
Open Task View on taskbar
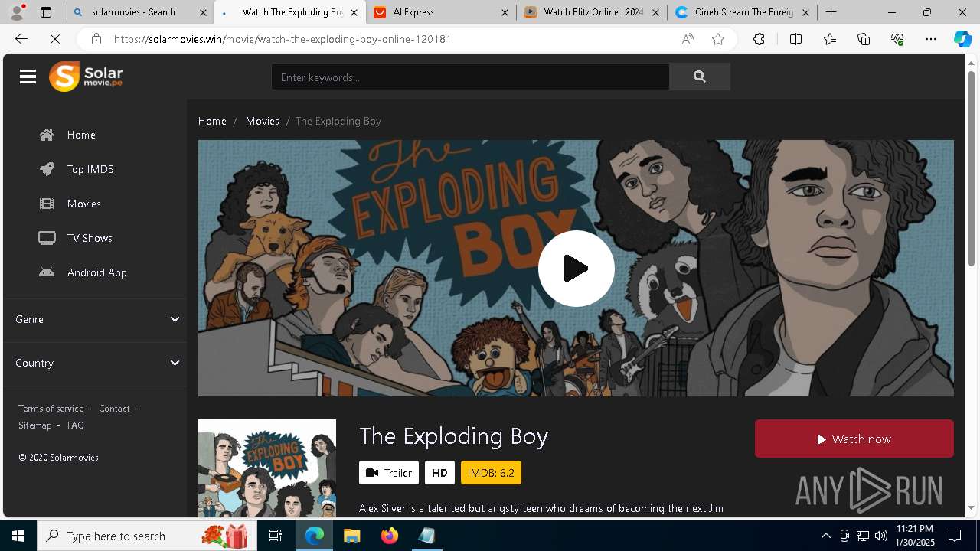(x=276, y=536)
